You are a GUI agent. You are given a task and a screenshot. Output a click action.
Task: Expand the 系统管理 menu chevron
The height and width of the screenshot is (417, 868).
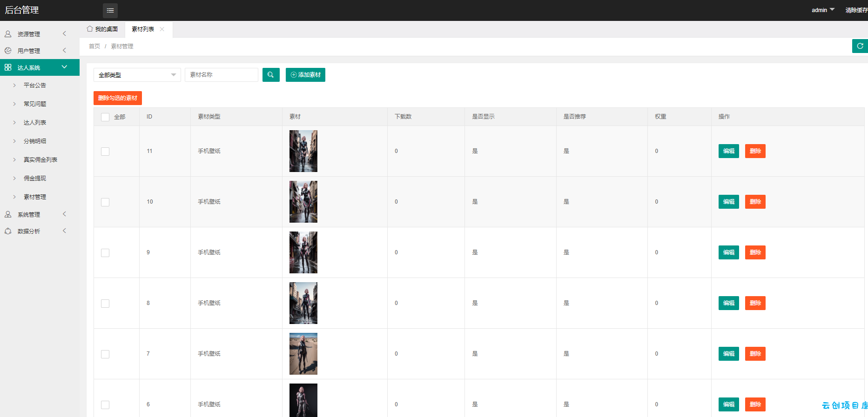point(64,214)
